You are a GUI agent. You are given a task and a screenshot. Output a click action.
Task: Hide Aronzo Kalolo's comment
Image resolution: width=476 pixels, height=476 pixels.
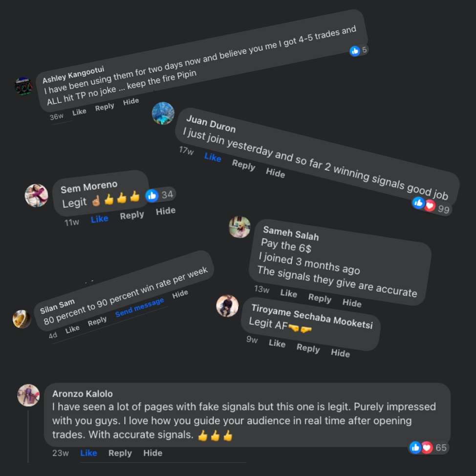(152, 453)
